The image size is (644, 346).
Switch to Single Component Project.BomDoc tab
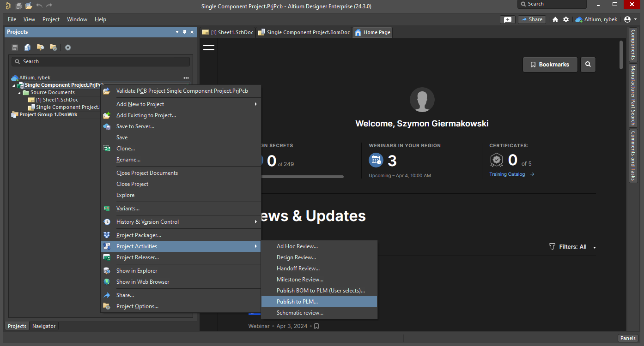304,32
